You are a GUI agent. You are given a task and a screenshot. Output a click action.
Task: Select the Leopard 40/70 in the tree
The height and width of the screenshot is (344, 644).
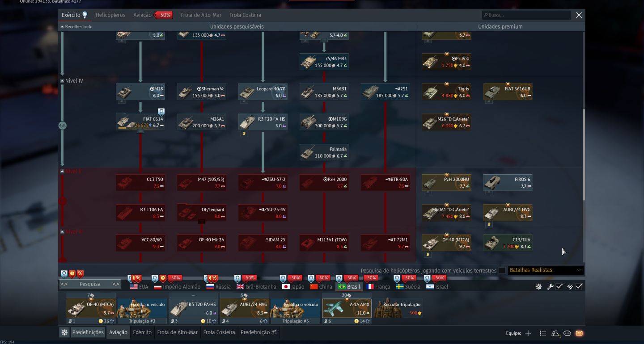click(263, 92)
